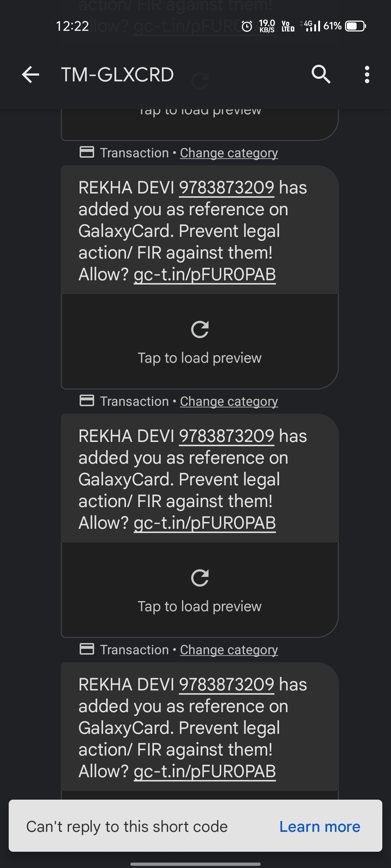Open the middle Change category link
The height and width of the screenshot is (868, 391).
[x=229, y=401]
